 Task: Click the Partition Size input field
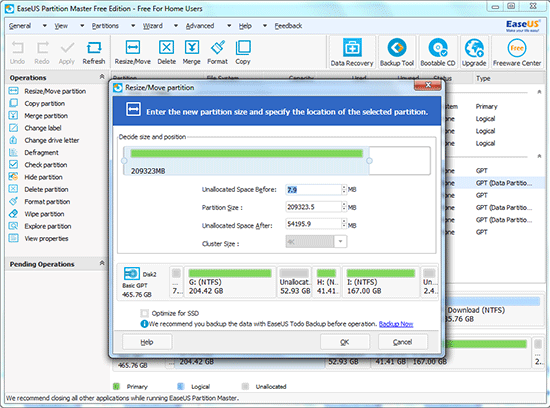click(x=313, y=207)
